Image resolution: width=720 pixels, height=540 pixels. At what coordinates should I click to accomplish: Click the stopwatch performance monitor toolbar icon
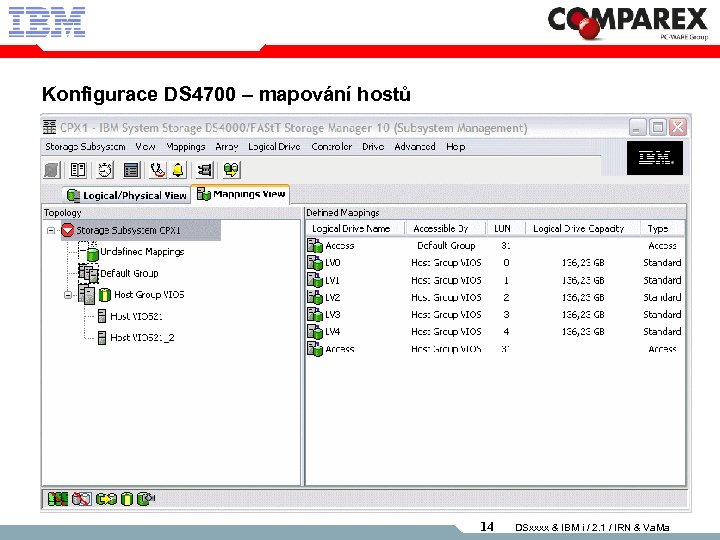click(x=105, y=170)
